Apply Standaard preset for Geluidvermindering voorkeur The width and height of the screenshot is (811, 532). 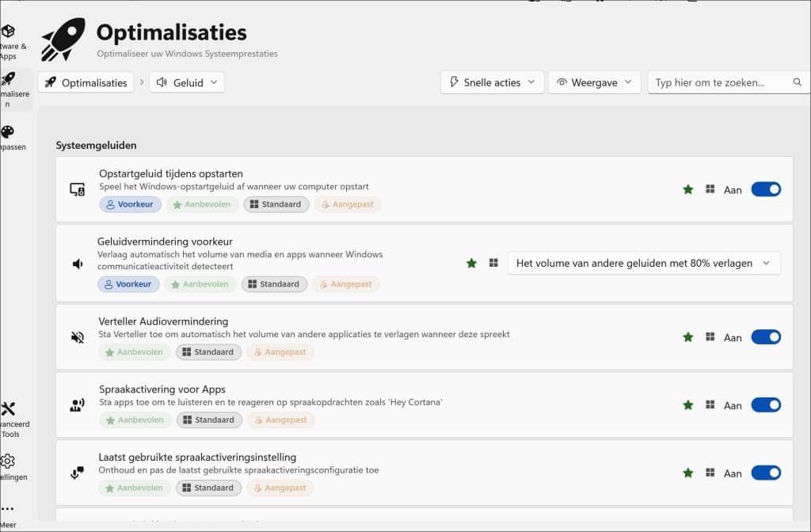tap(274, 284)
